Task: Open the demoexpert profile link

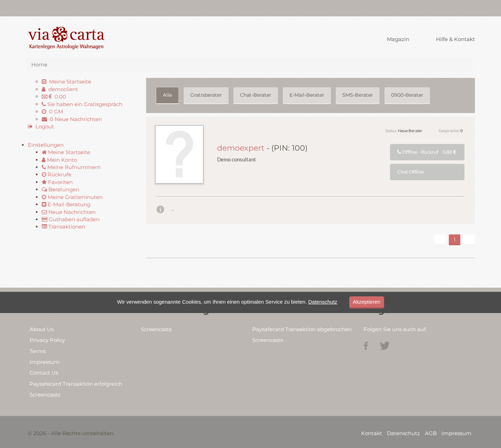Action: (241, 148)
